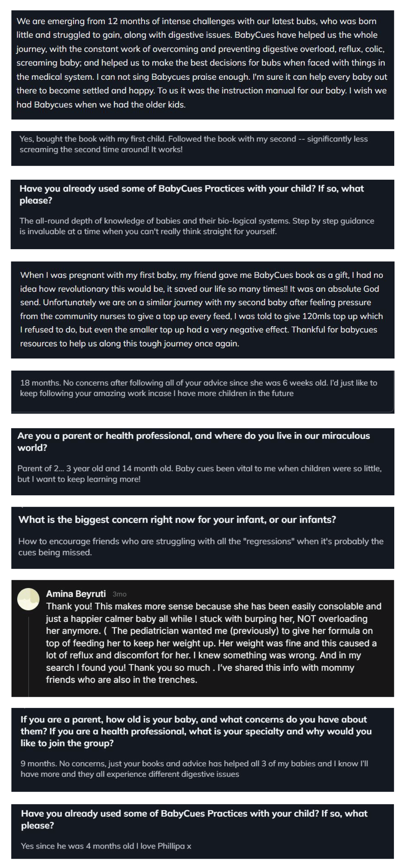Click the BabyCues Practices question above "all-round depth" answer
The image size is (403, 868).
click(x=192, y=194)
